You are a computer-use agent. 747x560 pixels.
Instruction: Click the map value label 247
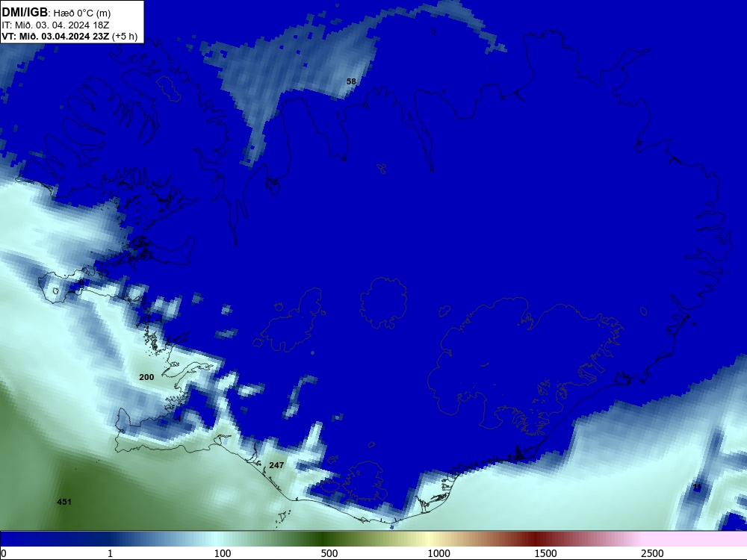click(x=276, y=465)
